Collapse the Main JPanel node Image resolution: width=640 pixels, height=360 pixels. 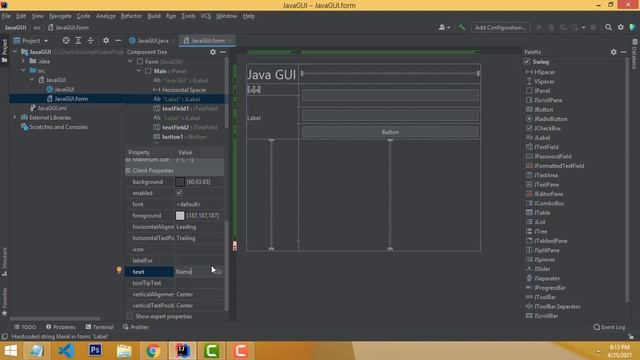(139, 71)
